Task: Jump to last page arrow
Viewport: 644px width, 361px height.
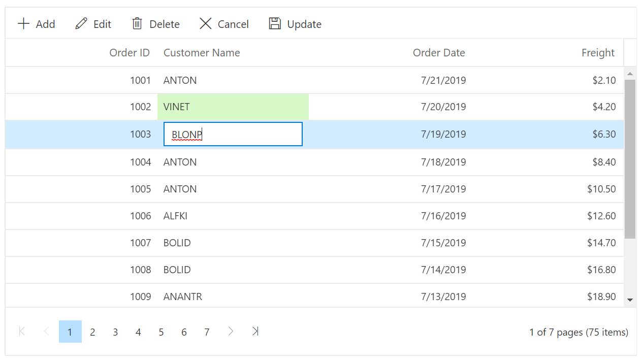Action: coord(255,332)
